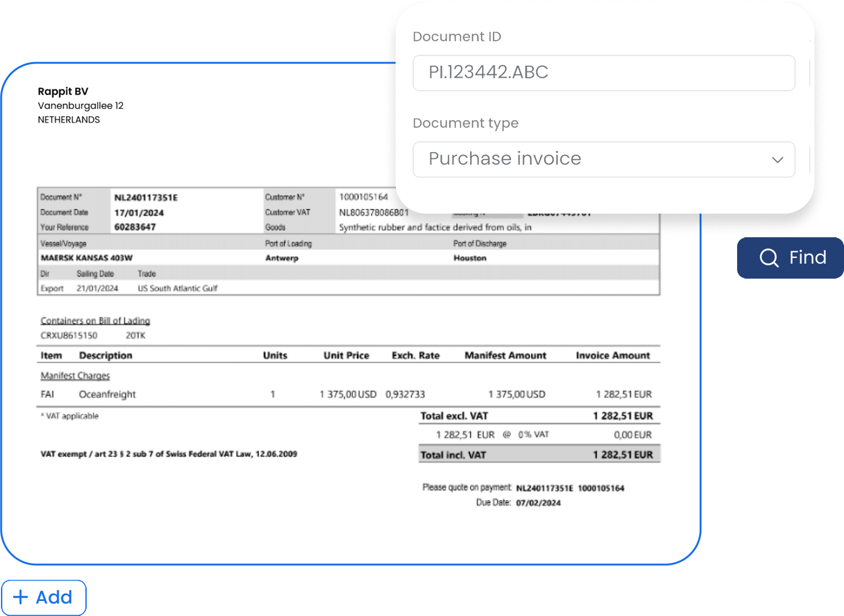Open the Containers on Bill of Lading link
The image size is (844, 616).
tap(95, 321)
